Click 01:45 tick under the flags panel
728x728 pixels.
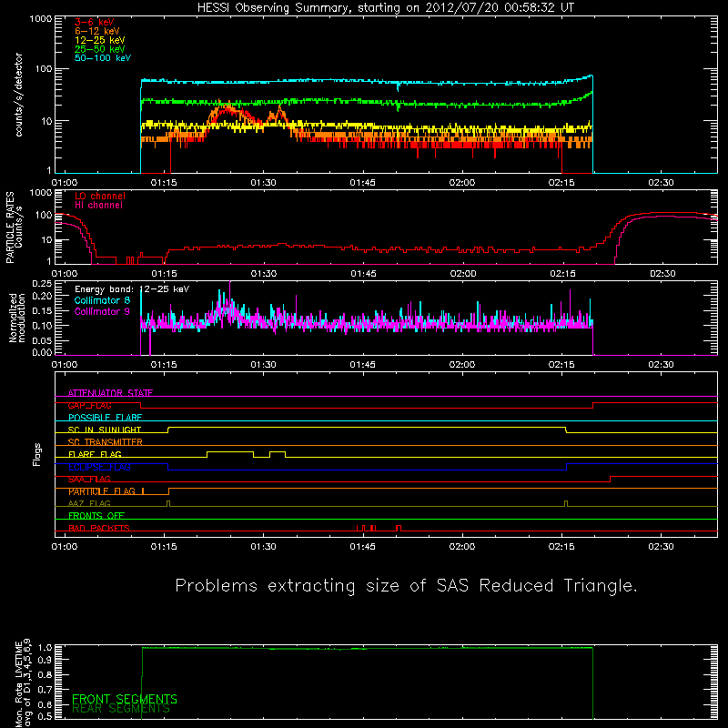pyautogui.click(x=362, y=547)
